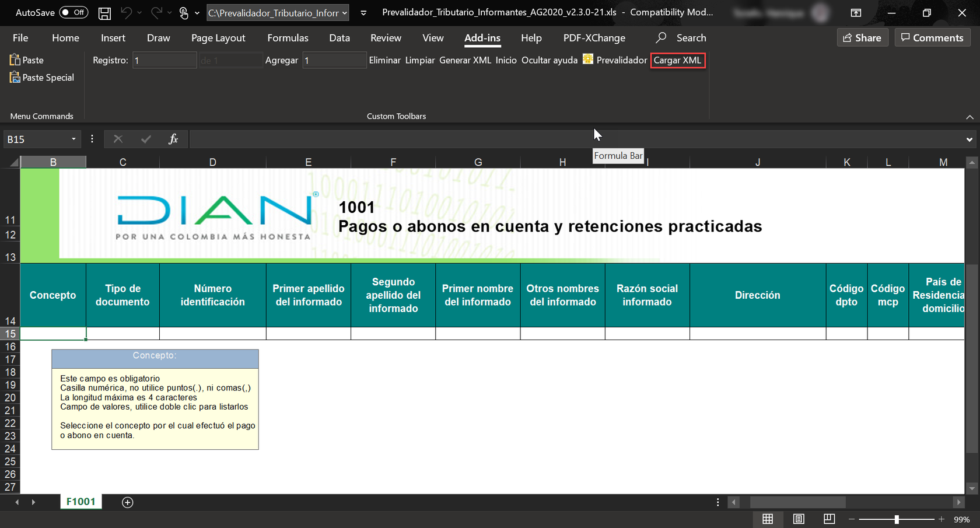
Task: Open the Redo history dropdown arrow
Action: pos(170,13)
